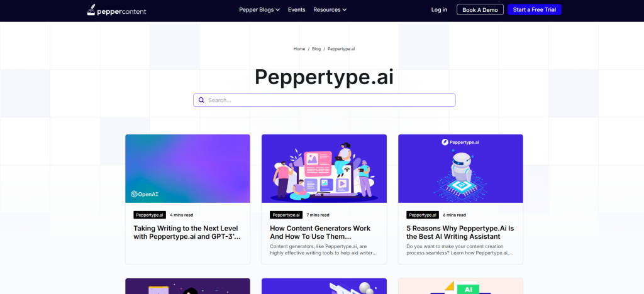This screenshot has height=294, width=644.
Task: Click the Log in link
Action: point(439,10)
